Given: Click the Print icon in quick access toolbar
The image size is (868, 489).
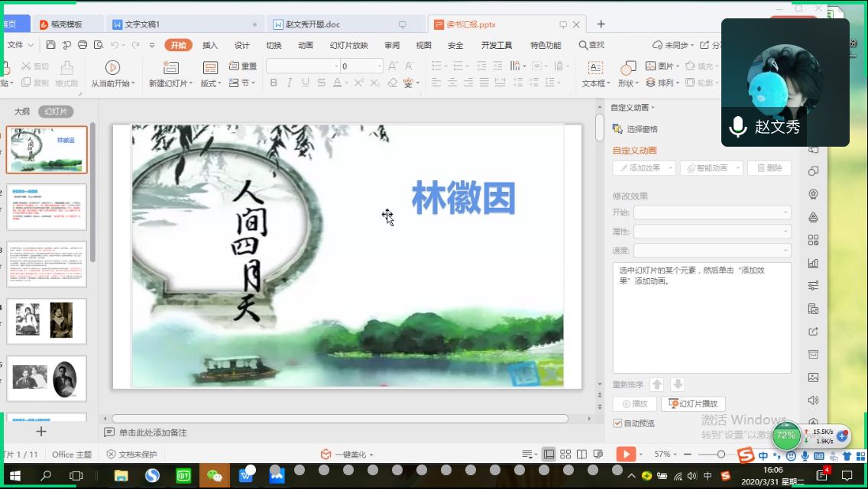Looking at the screenshot, I should 83,45.
